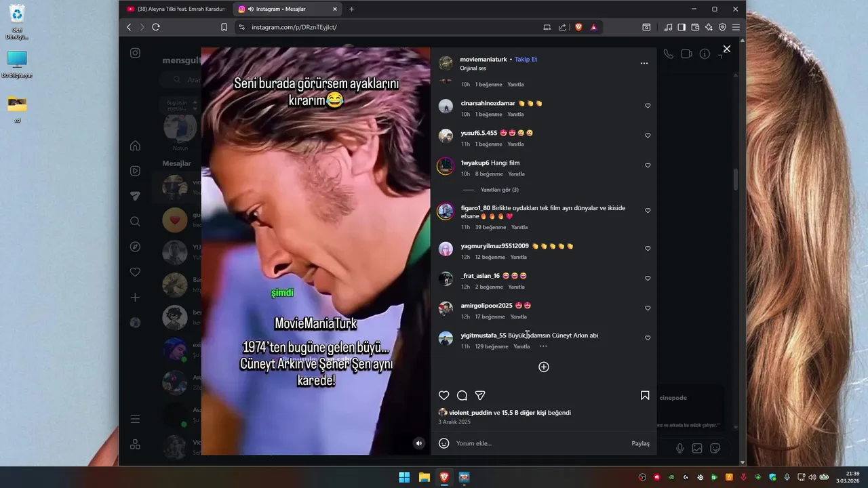The height and width of the screenshot is (488, 868).
Task: Bookmark this page in the address bar
Action: pyautogui.click(x=224, y=27)
